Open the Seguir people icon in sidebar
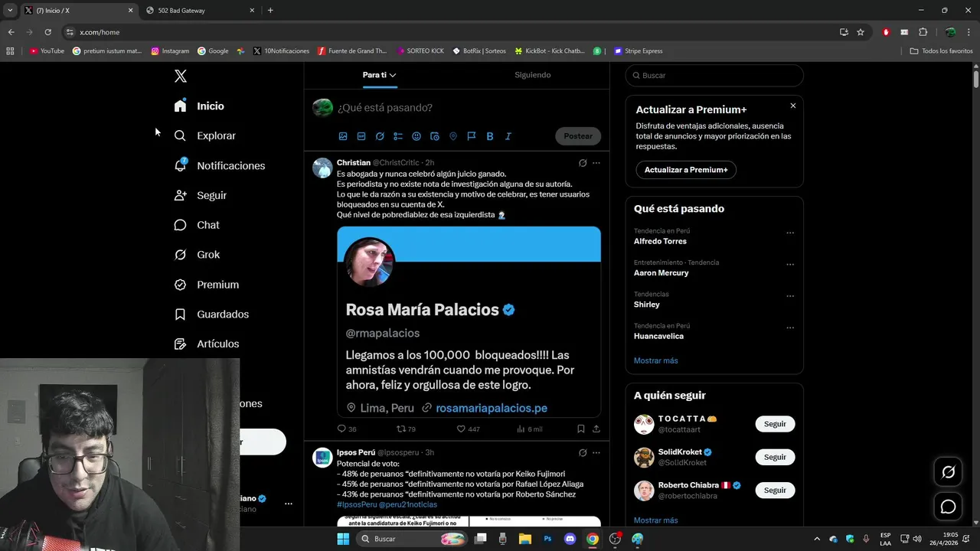 (180, 195)
